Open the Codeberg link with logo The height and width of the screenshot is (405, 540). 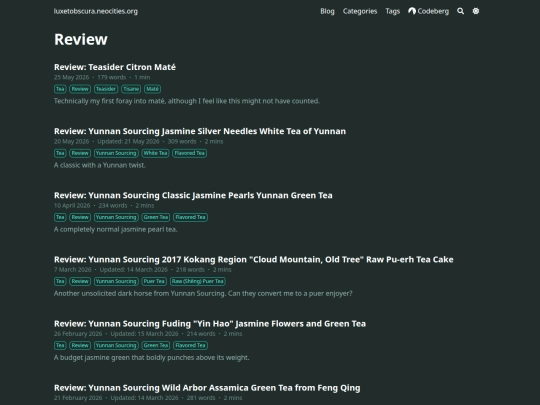click(x=428, y=11)
